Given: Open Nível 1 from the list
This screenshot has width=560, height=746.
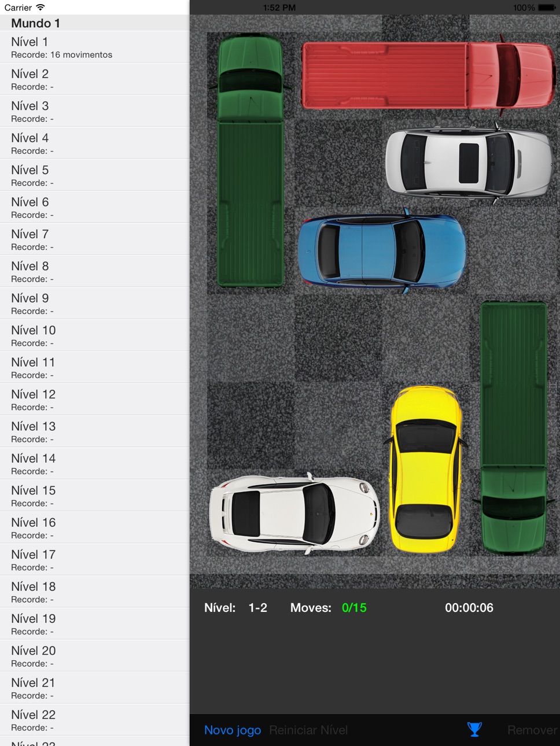Looking at the screenshot, I should click(94, 47).
